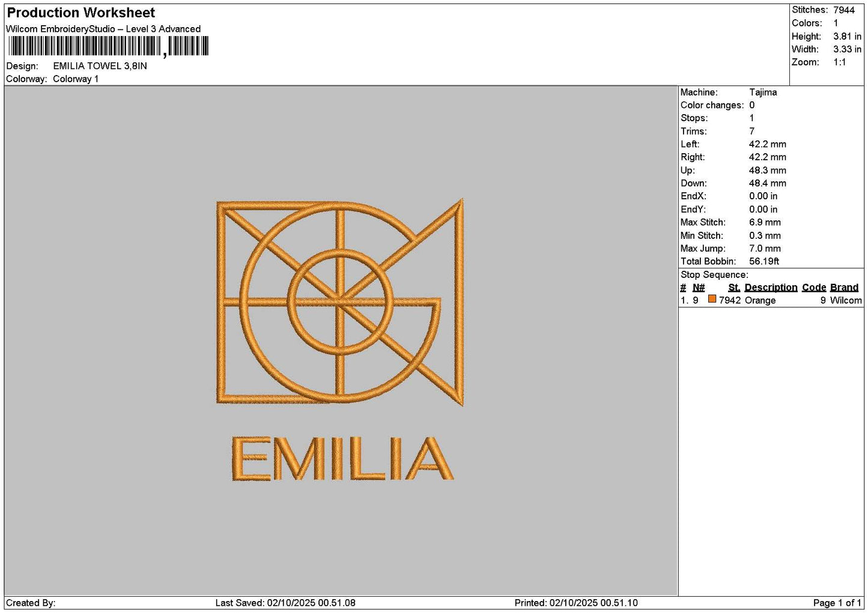868x613 pixels.
Task: Click the Max Stitch value '6.9 mm'
Action: 765,223
